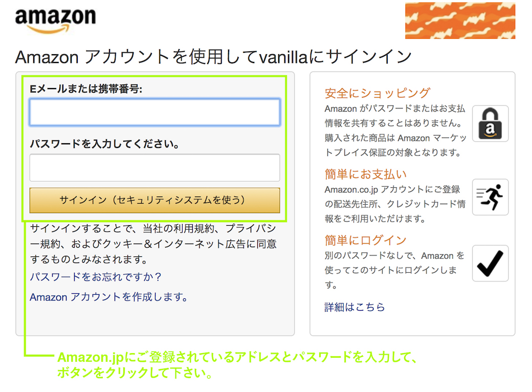This screenshot has width=532, height=392.
Task: Click the orange patterned banner image
Action: pyautogui.click(x=459, y=21)
